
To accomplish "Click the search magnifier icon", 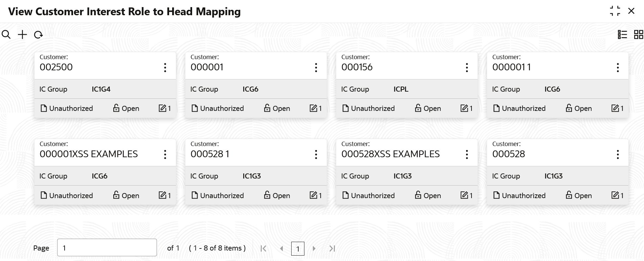I will pyautogui.click(x=6, y=34).
